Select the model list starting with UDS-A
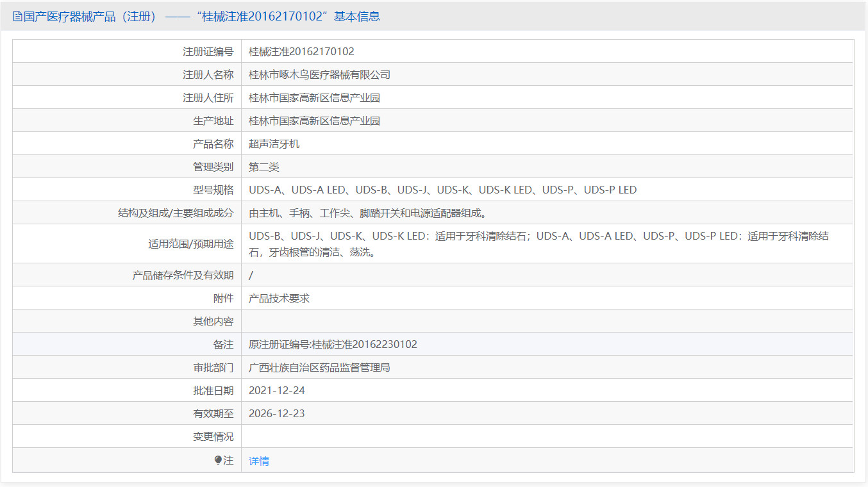868x487 pixels. (x=442, y=190)
